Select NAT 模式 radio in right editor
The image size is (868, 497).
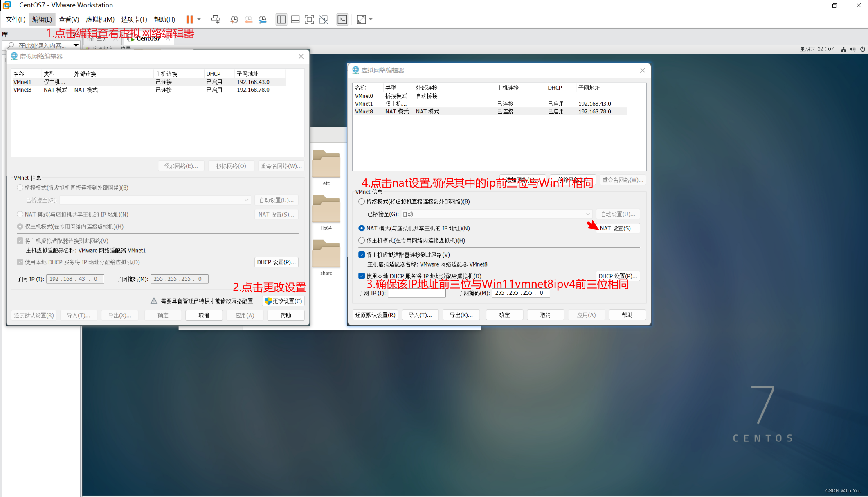pyautogui.click(x=362, y=228)
